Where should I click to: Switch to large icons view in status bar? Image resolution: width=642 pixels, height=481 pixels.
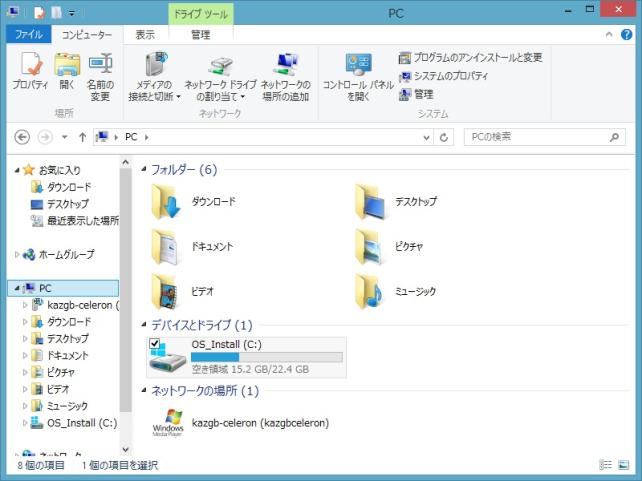[x=623, y=465]
